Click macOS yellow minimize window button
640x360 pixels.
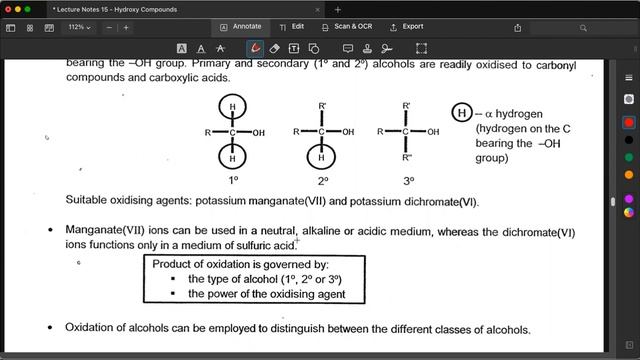(18, 9)
